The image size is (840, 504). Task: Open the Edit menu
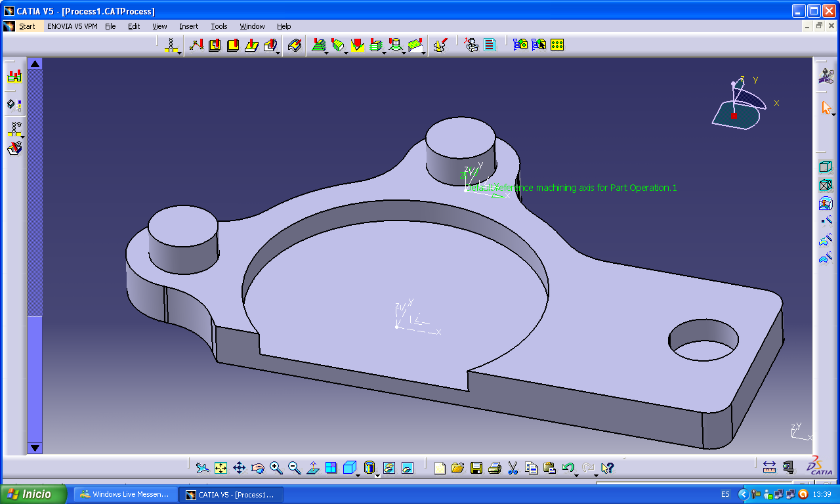click(134, 26)
